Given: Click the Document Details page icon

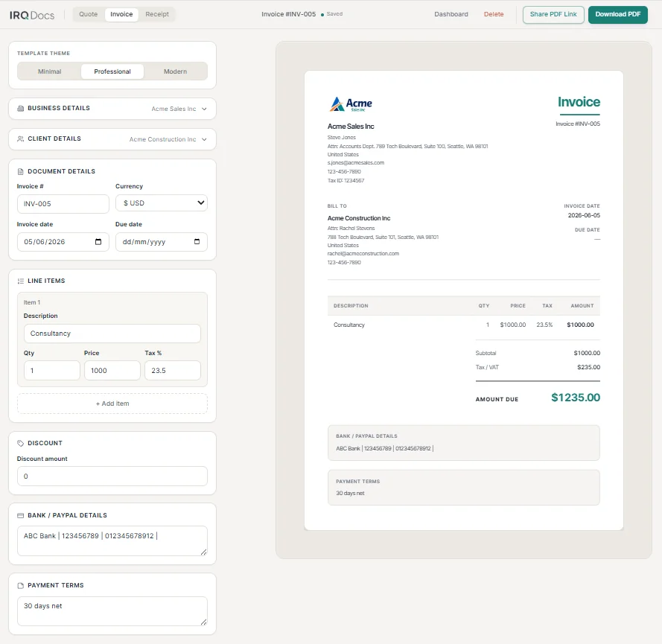Looking at the screenshot, I should tap(20, 172).
